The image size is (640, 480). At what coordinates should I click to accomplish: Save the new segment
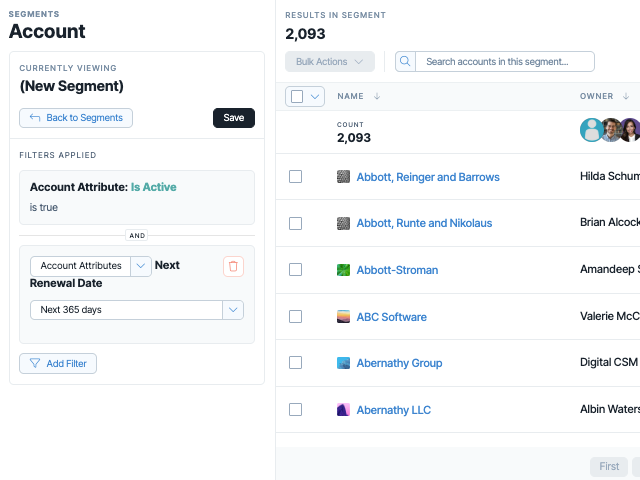(x=234, y=118)
